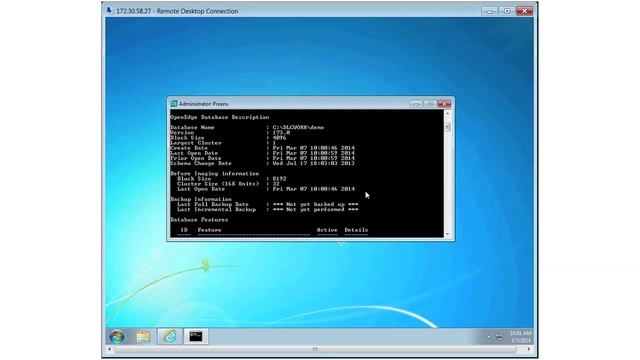This screenshot has height=360, width=640.
Task: Click the 'Last Full Backup Date' label
Action: click(213, 204)
